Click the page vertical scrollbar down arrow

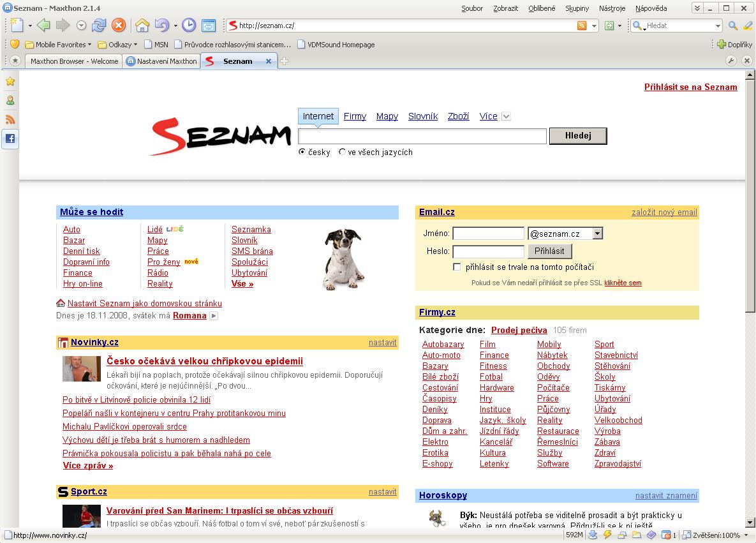point(750,522)
